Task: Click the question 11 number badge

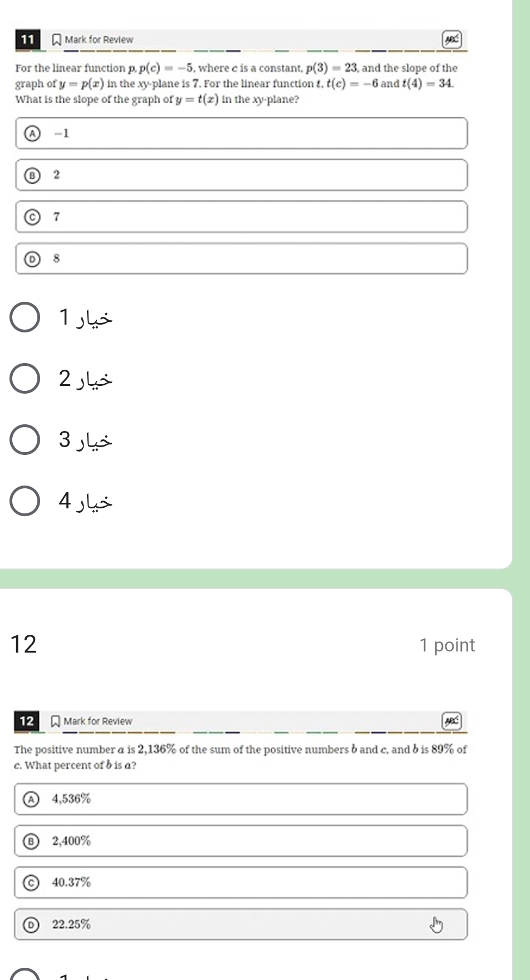Action: pos(28,40)
